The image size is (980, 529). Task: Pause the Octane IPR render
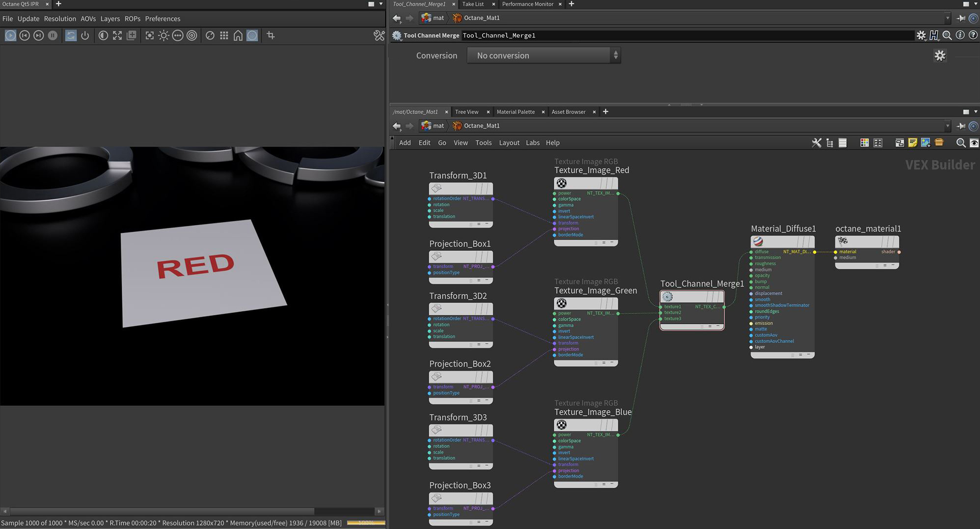(x=53, y=35)
